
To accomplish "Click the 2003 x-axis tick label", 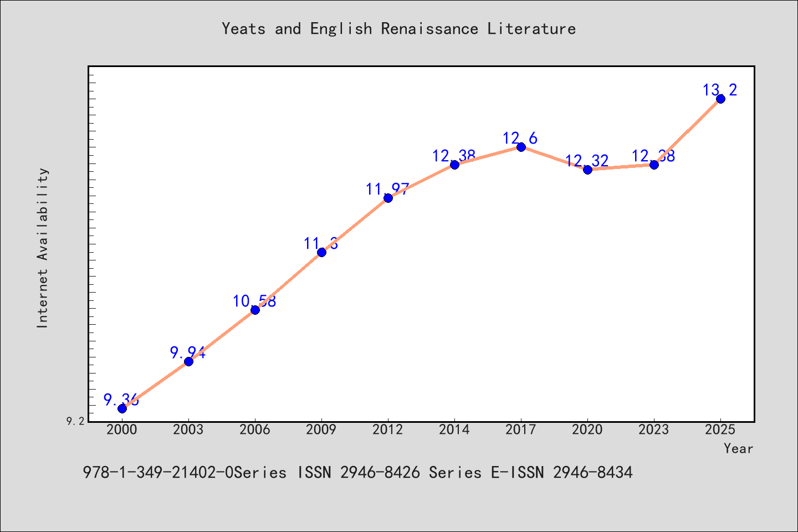I will pos(188,429).
